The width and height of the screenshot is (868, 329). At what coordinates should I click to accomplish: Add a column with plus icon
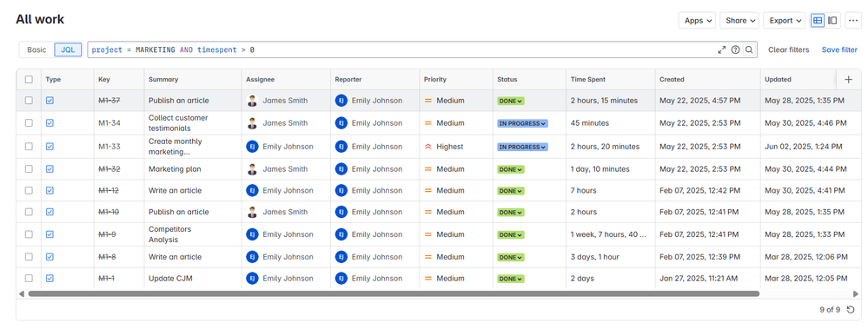[x=849, y=80]
